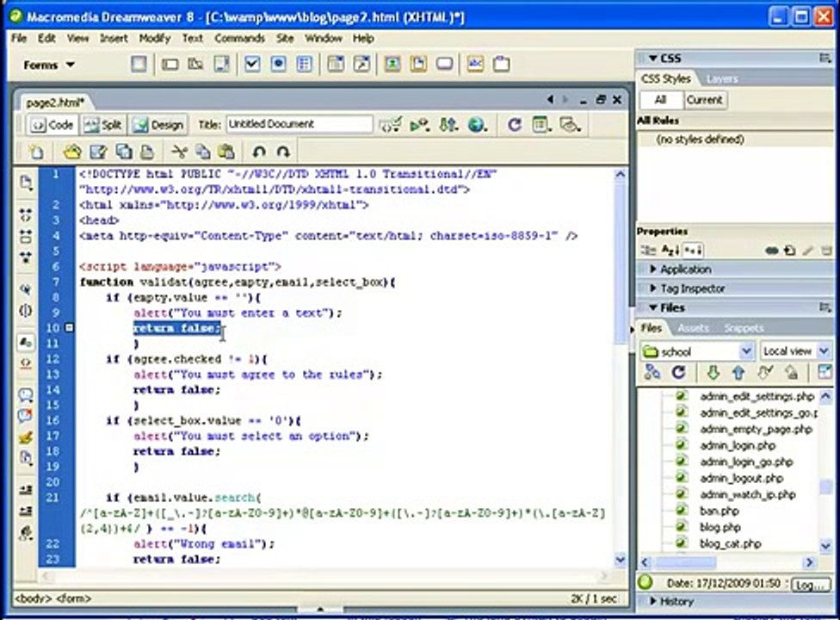Image resolution: width=840 pixels, height=620 pixels.
Task: Click the green Get files arrow
Action: pos(713,372)
